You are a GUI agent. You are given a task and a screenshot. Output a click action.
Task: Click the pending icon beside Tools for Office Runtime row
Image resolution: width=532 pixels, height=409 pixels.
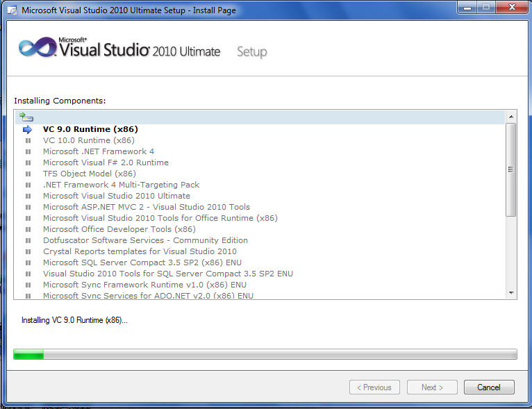[28, 219]
